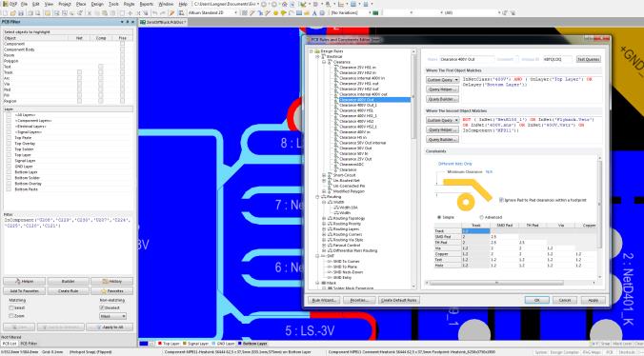Image resolution: width=644 pixels, height=356 pixels.
Task: Click the Rule Wizard button
Action: [324, 300]
